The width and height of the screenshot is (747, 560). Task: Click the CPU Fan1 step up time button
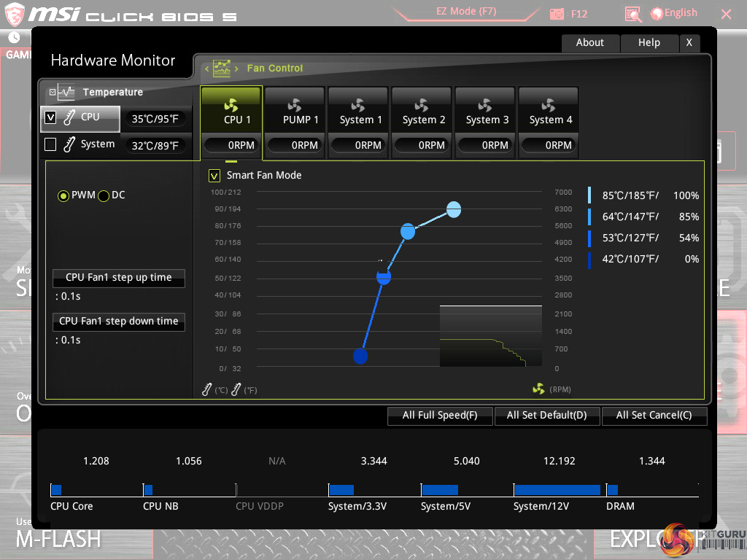coord(119,278)
